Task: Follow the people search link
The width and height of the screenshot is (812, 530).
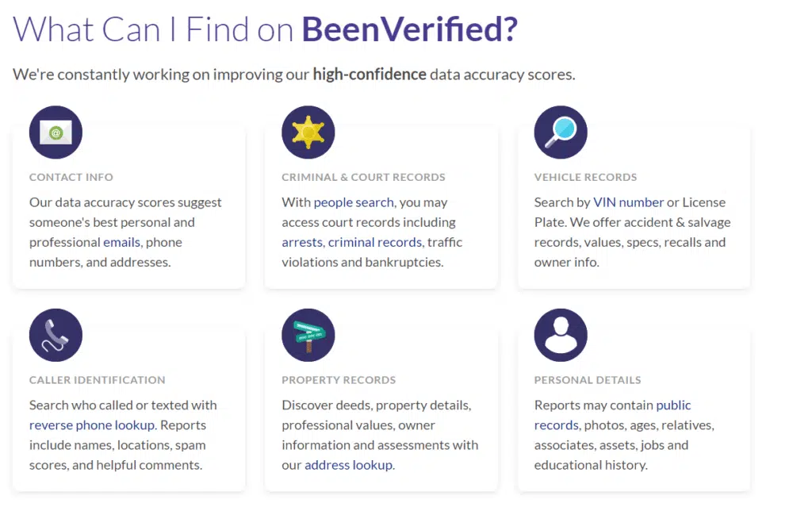Action: (354, 202)
